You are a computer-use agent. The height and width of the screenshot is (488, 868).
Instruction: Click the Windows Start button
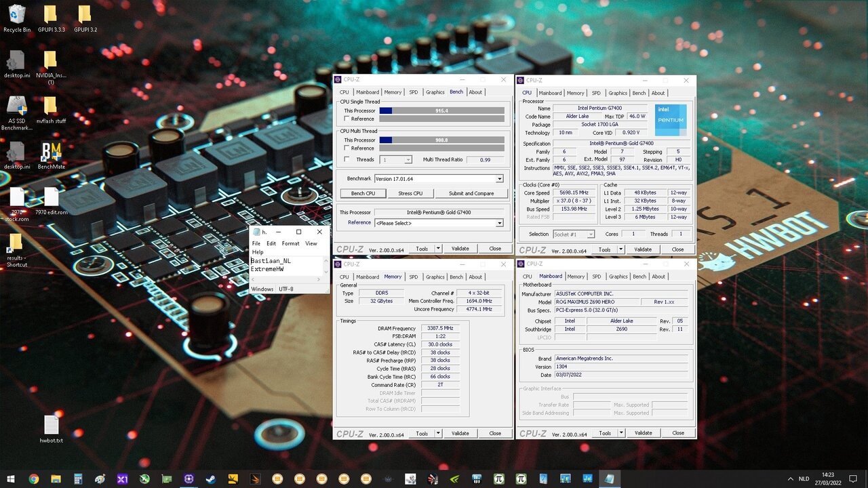[10, 479]
